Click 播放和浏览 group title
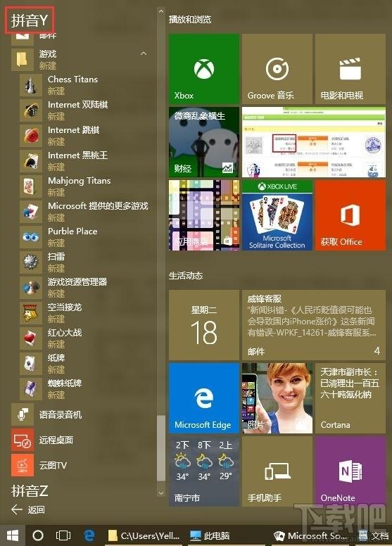 point(190,20)
